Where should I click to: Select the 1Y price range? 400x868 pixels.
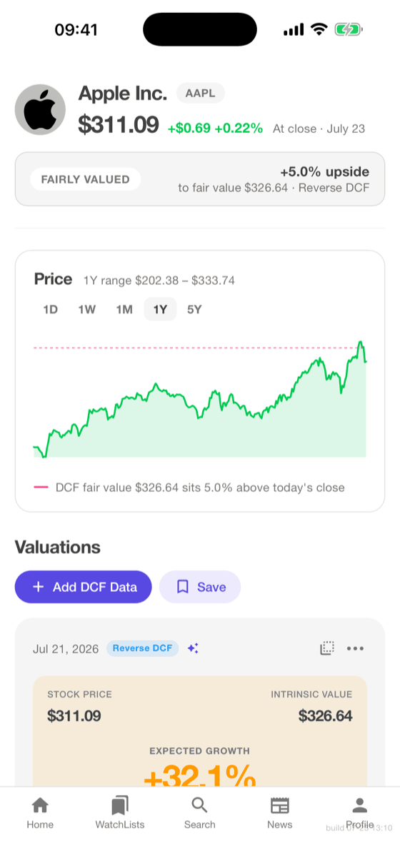[160, 309]
